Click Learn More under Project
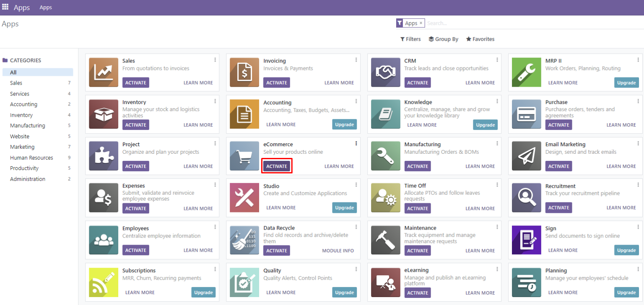Screen dimensions: 644x305 point(198,166)
